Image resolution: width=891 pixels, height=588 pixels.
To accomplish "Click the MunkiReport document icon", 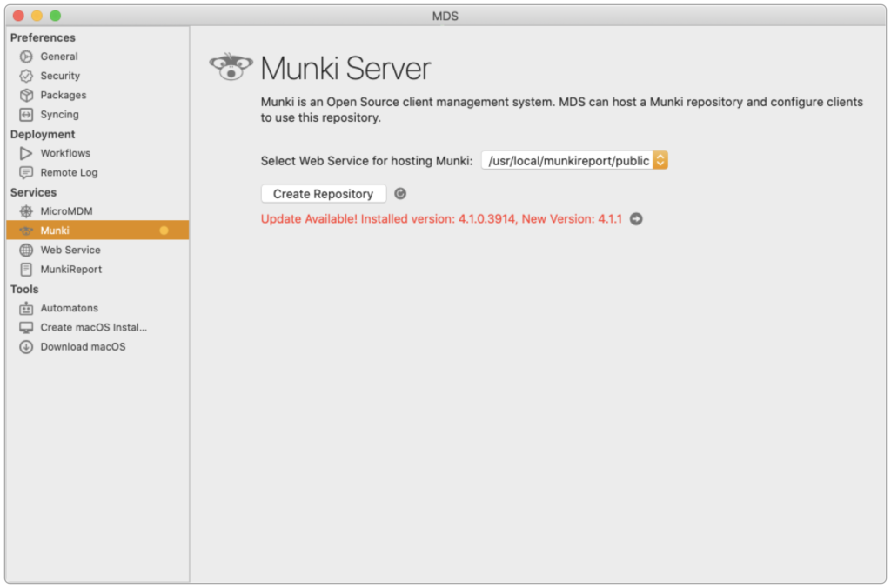I will click(x=26, y=269).
